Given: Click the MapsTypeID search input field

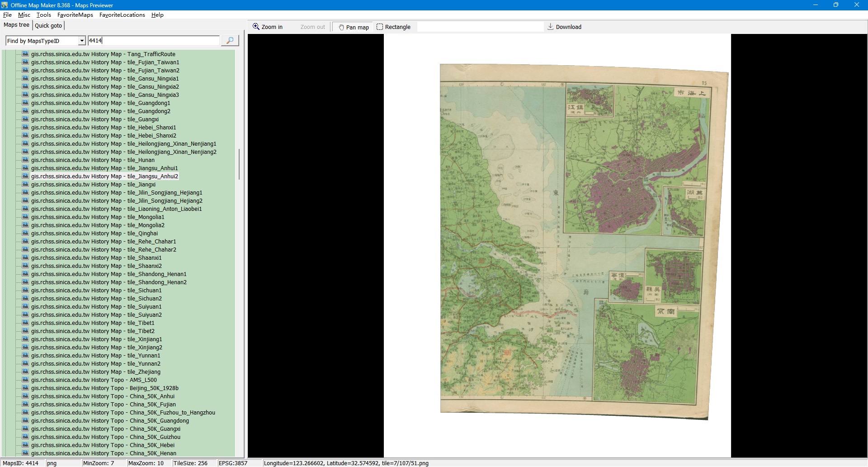Looking at the screenshot, I should (x=153, y=41).
